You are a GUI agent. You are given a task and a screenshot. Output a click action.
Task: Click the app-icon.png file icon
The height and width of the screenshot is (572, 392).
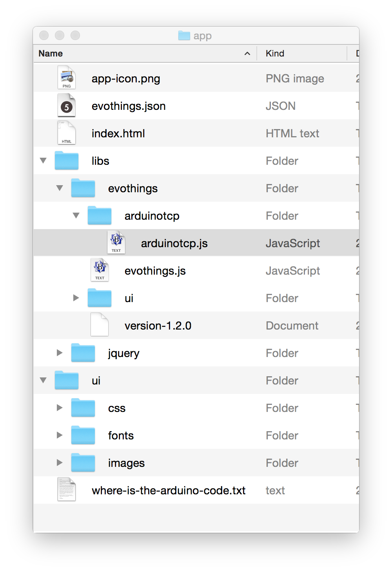(67, 78)
